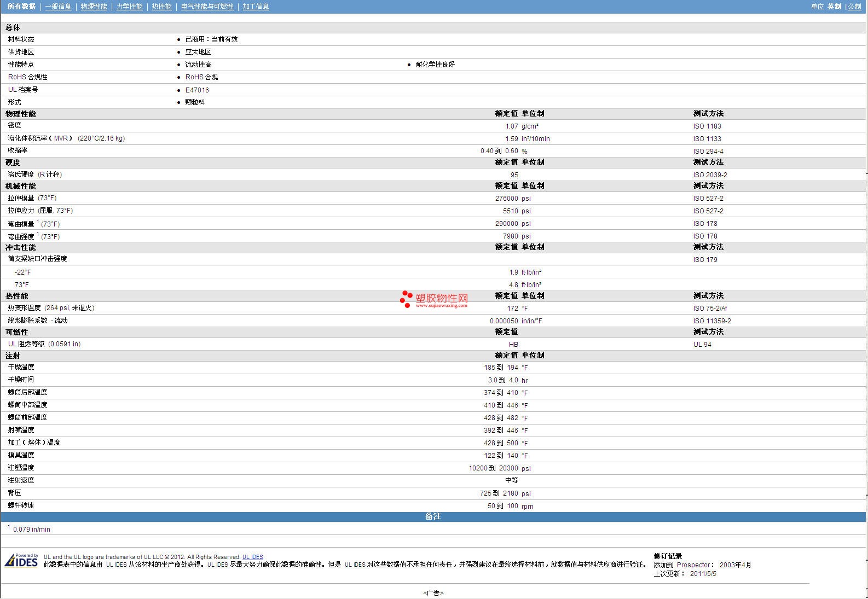Click the E47016 UL file number
Screen dimensions: 868x599
[x=197, y=90]
